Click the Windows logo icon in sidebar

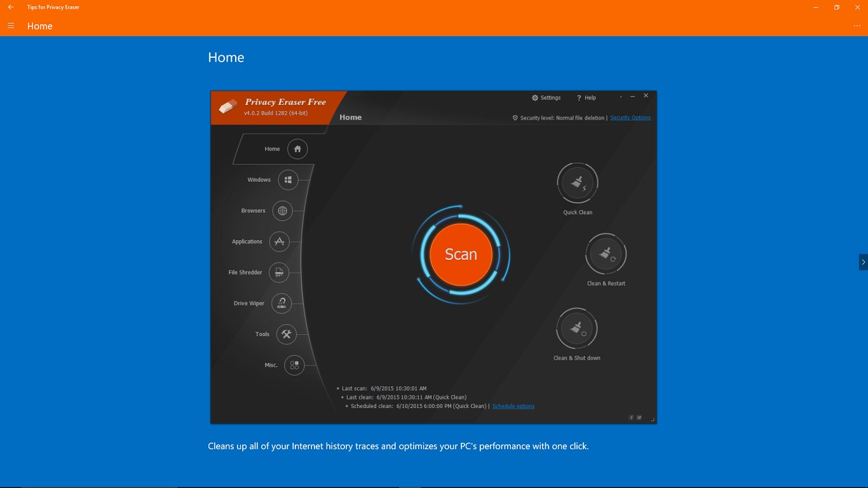click(x=288, y=180)
